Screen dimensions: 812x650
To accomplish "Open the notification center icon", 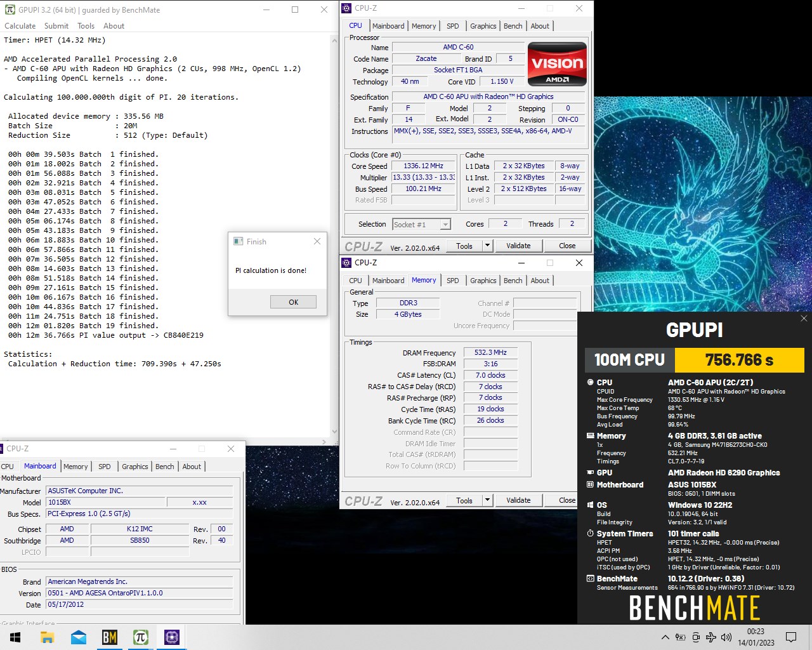I will point(791,637).
